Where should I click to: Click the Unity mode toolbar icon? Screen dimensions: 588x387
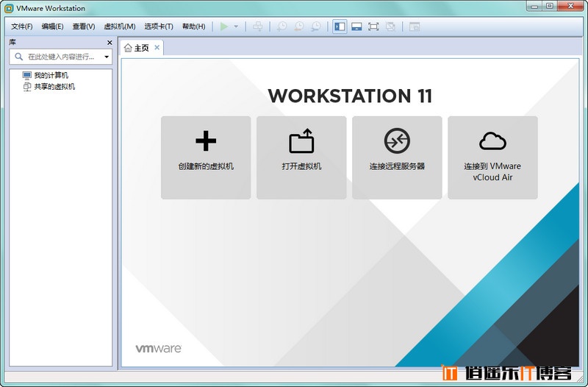[390, 26]
